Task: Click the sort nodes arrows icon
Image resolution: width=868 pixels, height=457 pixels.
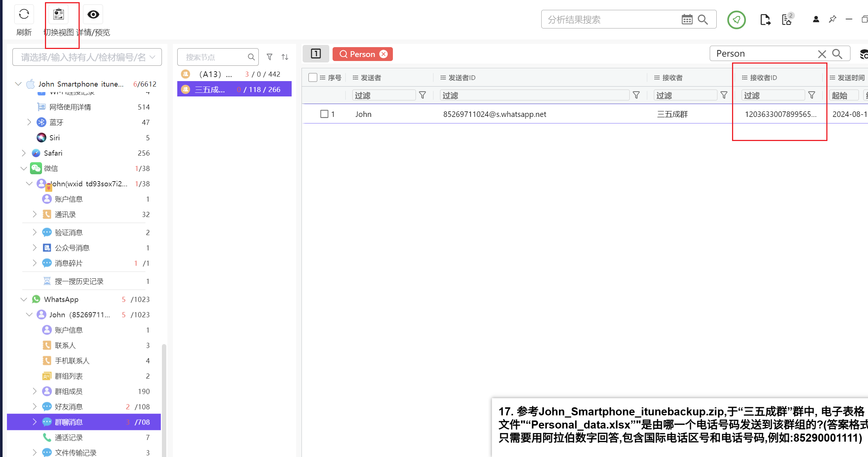Action: point(285,57)
